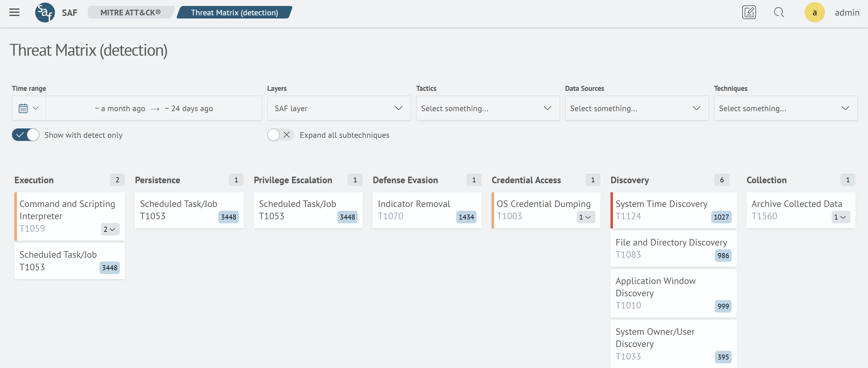
Task: Click the edit icon in the top toolbar
Action: click(749, 12)
